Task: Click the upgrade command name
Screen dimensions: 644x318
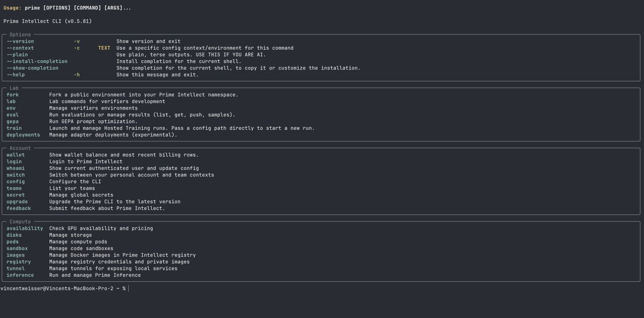Action: point(17,202)
